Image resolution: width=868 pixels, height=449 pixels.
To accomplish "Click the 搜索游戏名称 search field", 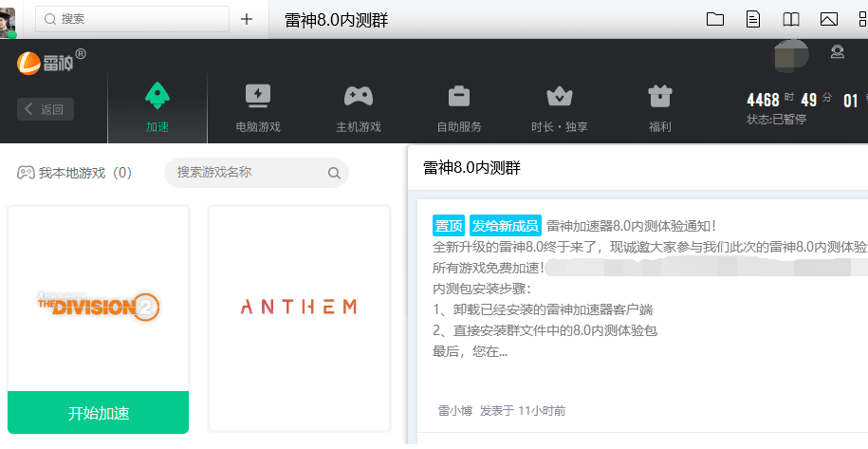I will click(247, 173).
